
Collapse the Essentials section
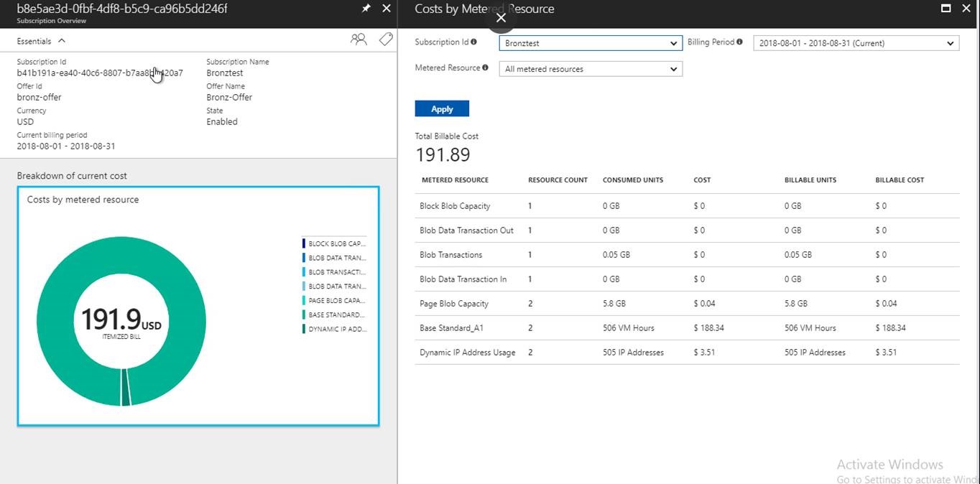(x=62, y=42)
